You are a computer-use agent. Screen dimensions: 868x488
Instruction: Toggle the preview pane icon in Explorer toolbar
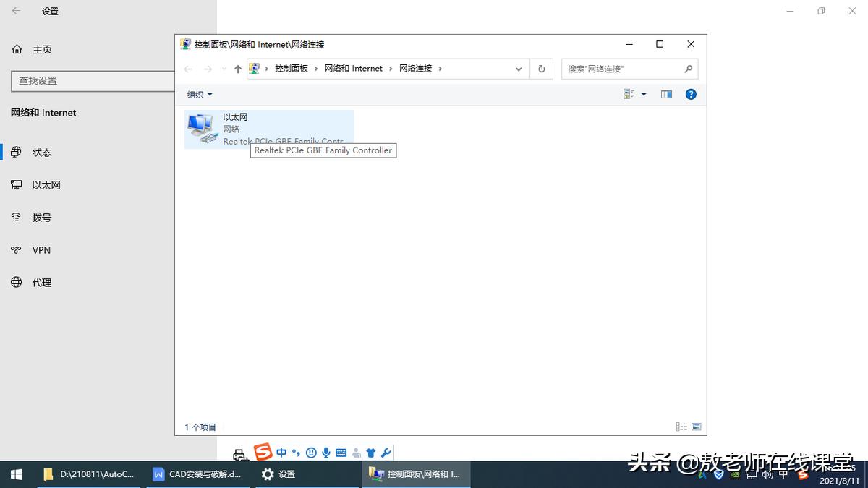tap(666, 94)
